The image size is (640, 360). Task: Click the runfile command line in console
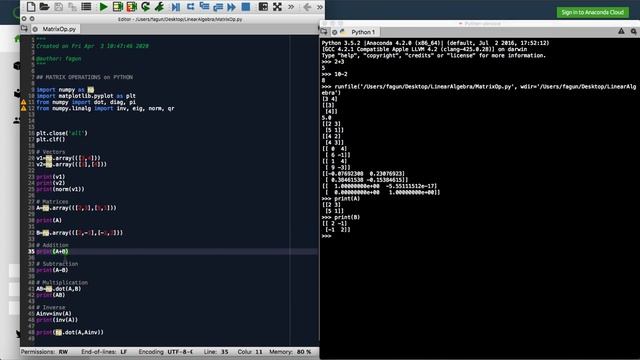click(x=478, y=90)
